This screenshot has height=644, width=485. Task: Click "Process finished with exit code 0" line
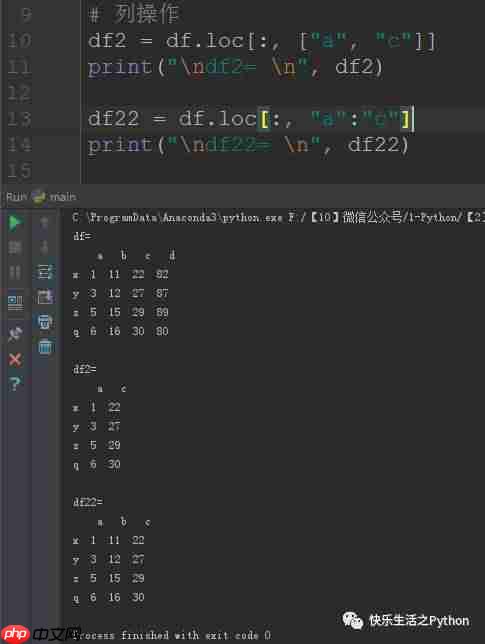(172, 635)
